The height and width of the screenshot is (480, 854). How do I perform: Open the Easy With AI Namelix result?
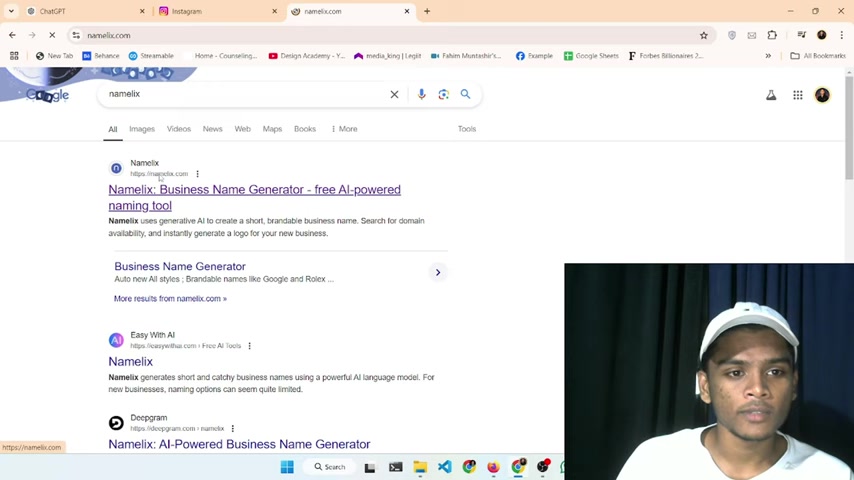[131, 362]
